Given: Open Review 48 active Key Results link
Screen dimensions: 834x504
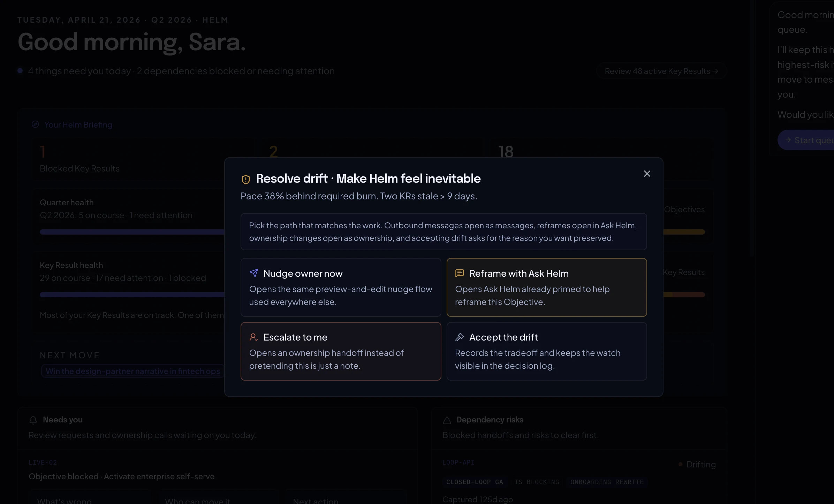Looking at the screenshot, I should click(x=661, y=71).
